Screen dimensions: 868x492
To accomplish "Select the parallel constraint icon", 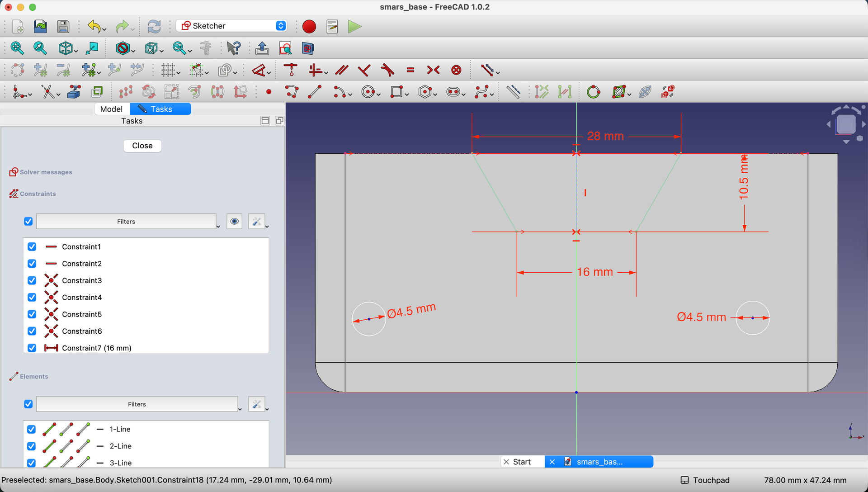I will (x=342, y=70).
